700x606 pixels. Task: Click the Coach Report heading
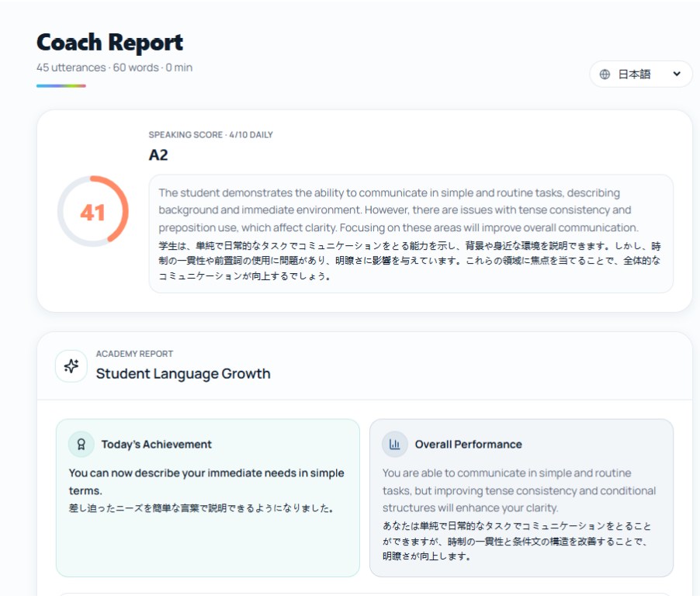pyautogui.click(x=110, y=43)
